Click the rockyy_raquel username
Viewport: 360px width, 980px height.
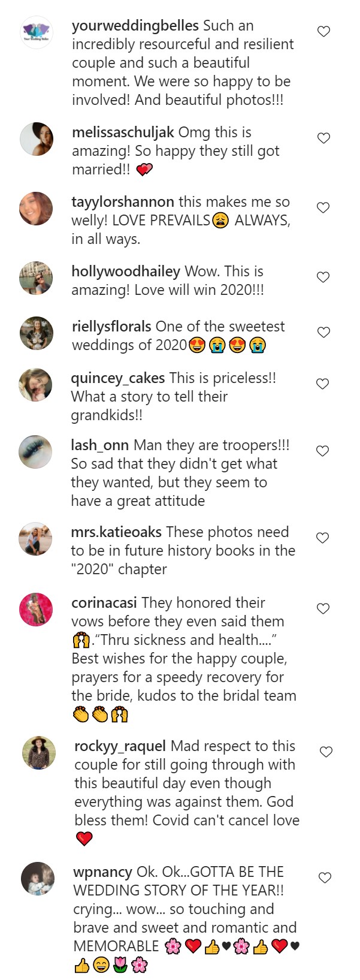click(120, 746)
